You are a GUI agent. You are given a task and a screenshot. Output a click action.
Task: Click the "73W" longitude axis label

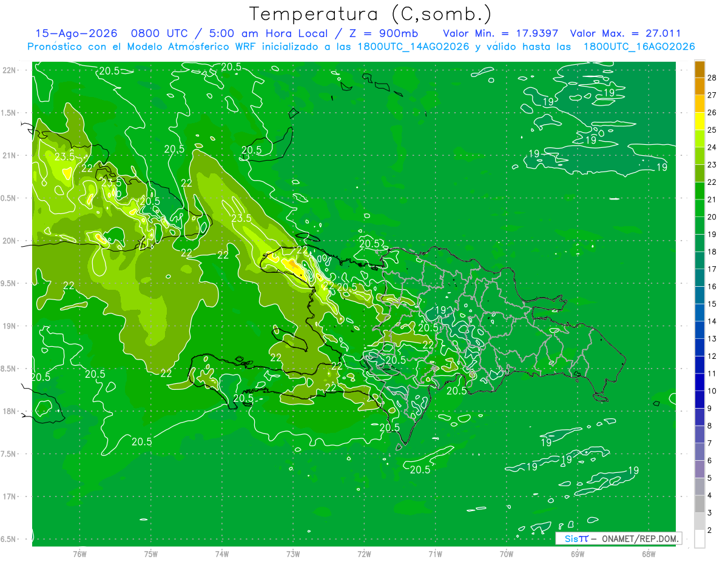click(x=293, y=554)
